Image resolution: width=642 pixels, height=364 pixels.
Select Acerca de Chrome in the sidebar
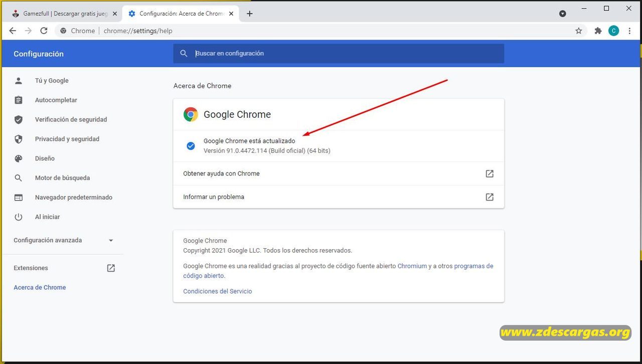40,287
